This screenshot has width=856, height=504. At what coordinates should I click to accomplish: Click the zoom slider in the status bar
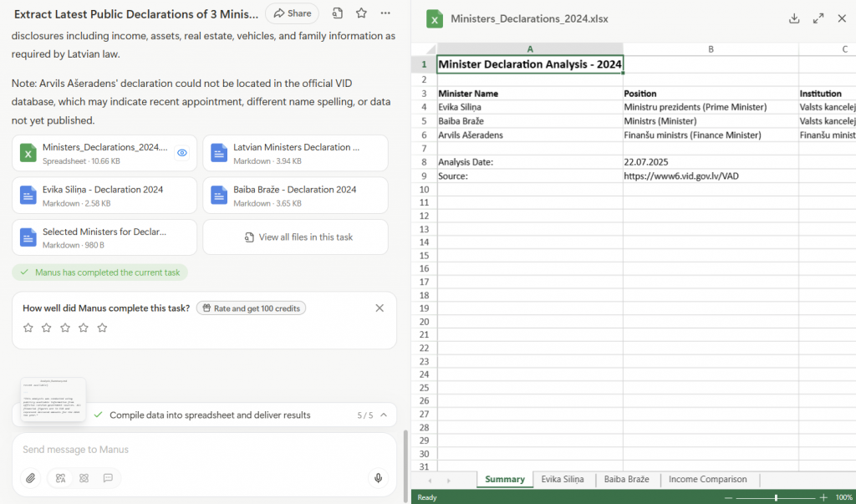pyautogui.click(x=776, y=497)
